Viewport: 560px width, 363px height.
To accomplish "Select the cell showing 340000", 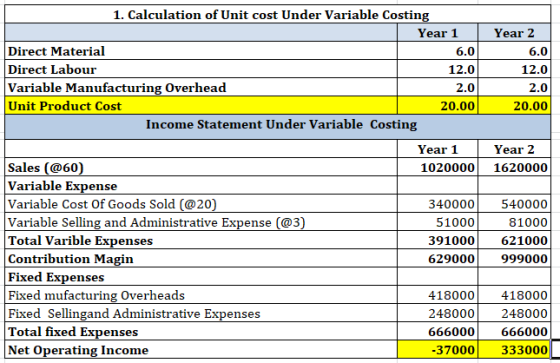I will tap(438, 204).
